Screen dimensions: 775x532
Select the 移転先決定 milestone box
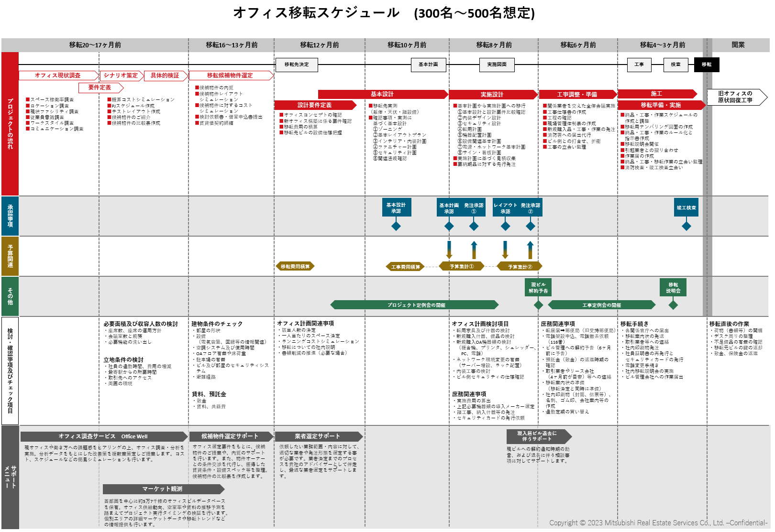point(297,65)
